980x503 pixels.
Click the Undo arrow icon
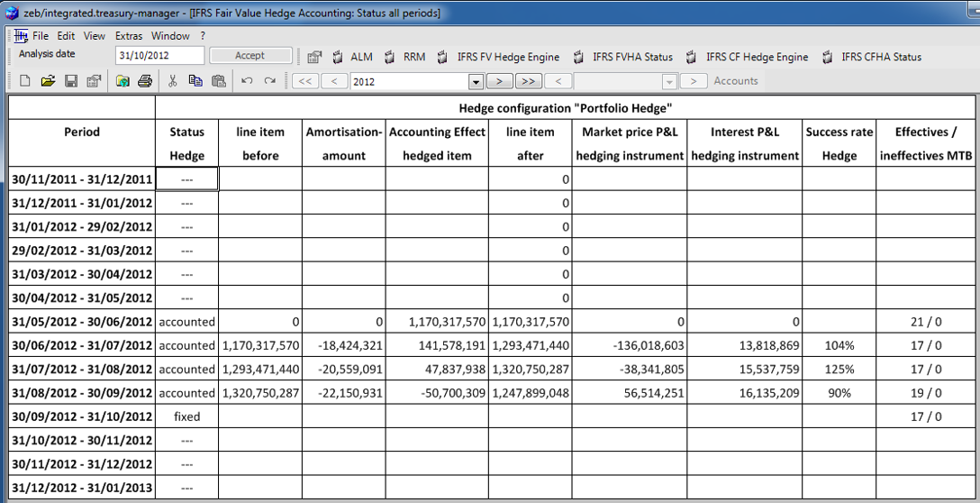[x=247, y=81]
